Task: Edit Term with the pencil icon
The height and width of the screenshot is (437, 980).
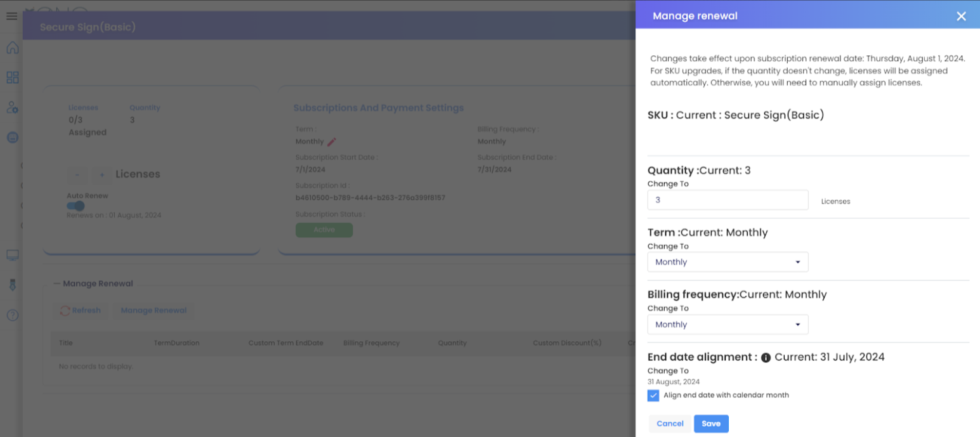Action: 332,142
